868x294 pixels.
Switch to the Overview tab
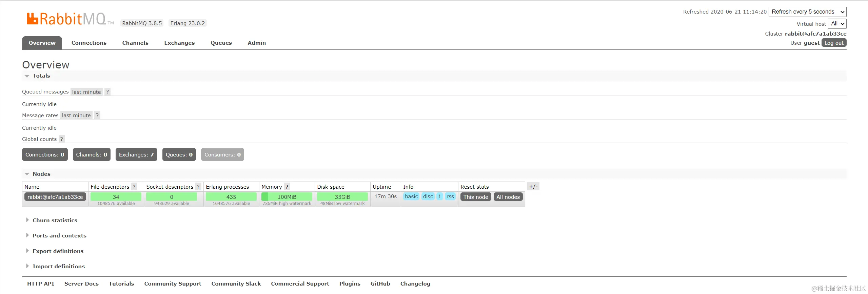(x=42, y=43)
